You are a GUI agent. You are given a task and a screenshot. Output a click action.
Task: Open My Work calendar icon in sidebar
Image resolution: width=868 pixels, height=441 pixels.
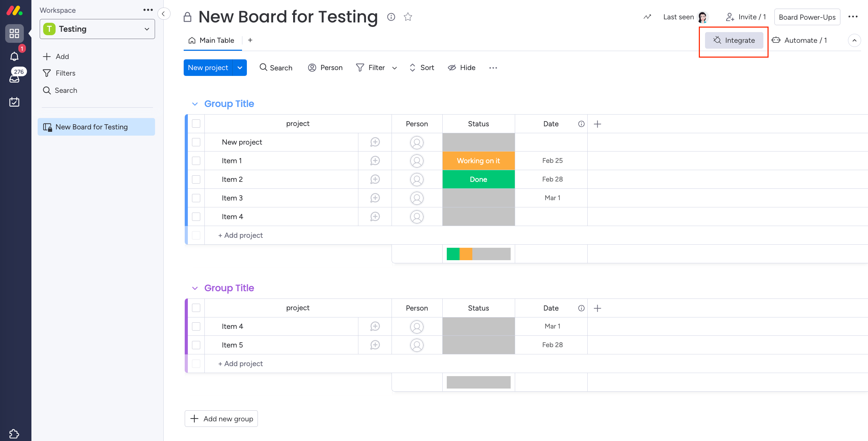14,102
